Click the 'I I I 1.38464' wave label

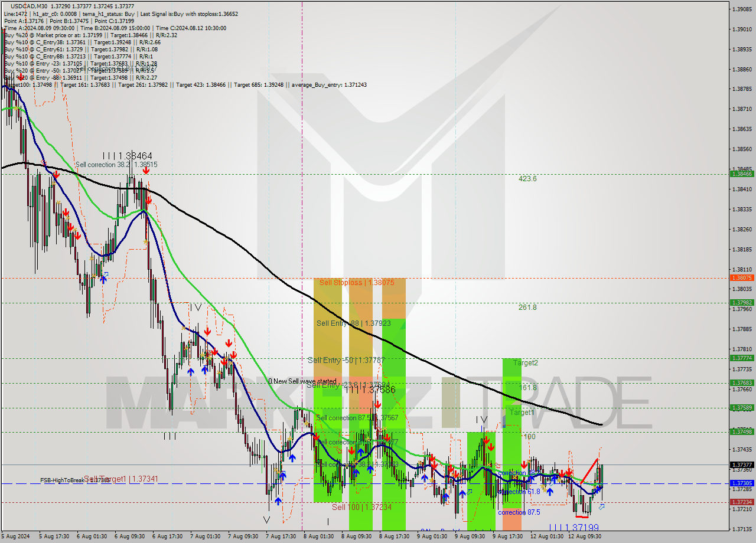[x=127, y=155]
